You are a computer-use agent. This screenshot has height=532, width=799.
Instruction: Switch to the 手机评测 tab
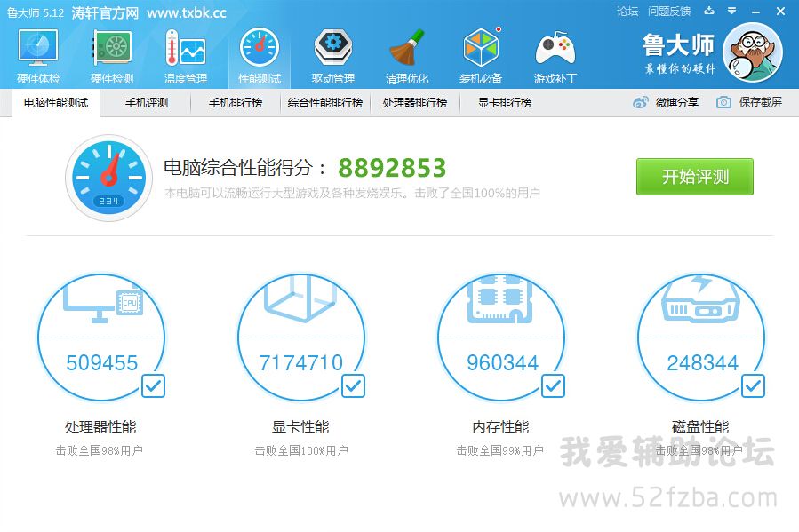(x=146, y=102)
